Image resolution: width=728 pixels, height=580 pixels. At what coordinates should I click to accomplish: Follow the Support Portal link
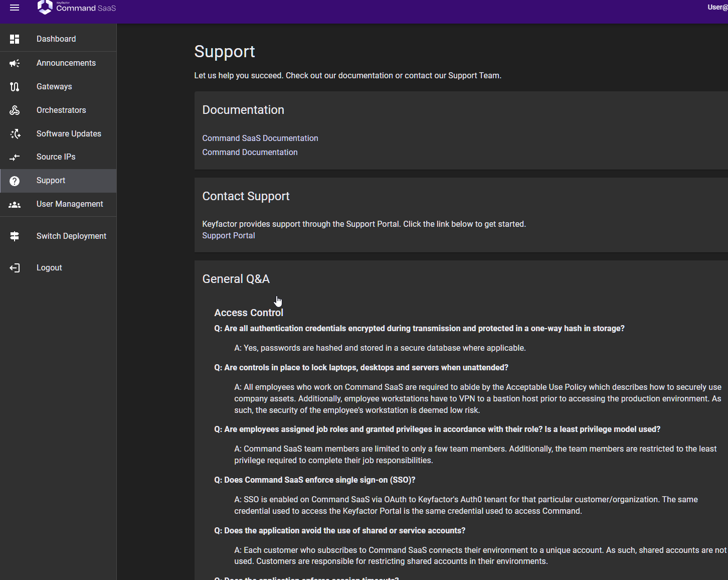pyautogui.click(x=228, y=236)
